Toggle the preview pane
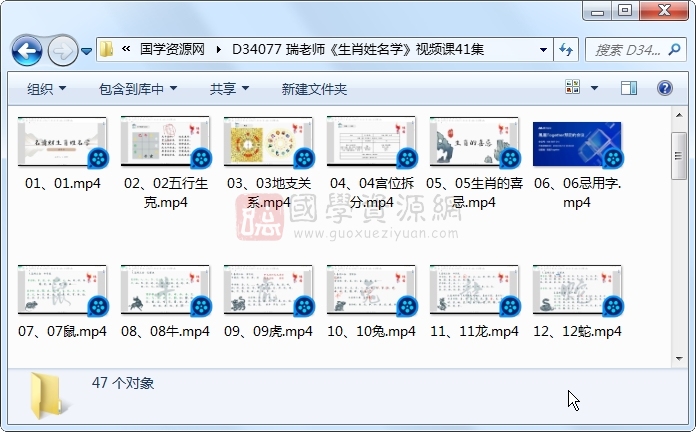Screen dimensions: 696x432 [629, 88]
